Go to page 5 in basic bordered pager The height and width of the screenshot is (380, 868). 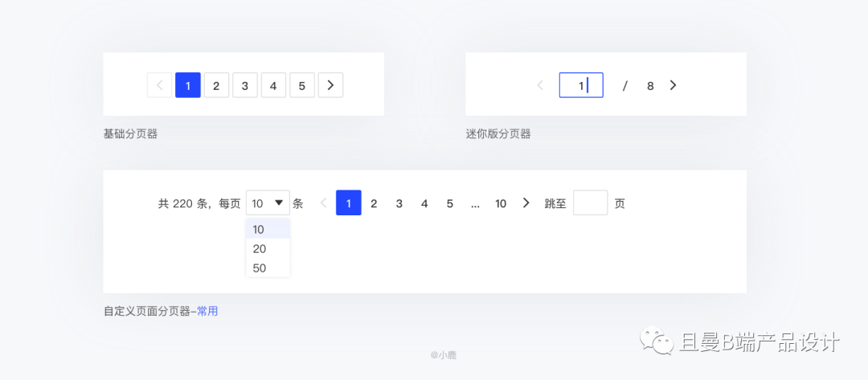(x=301, y=85)
